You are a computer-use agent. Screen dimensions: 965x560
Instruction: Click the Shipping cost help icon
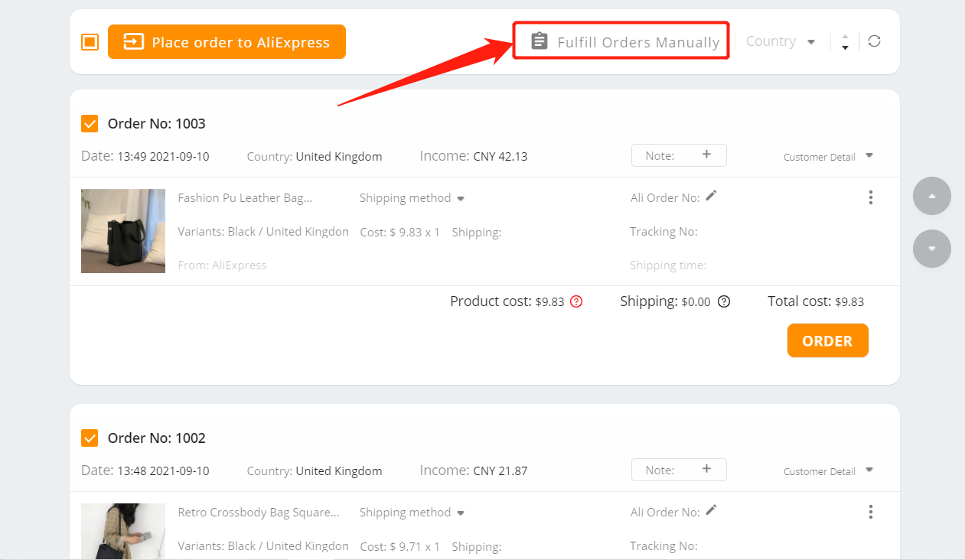tap(724, 301)
